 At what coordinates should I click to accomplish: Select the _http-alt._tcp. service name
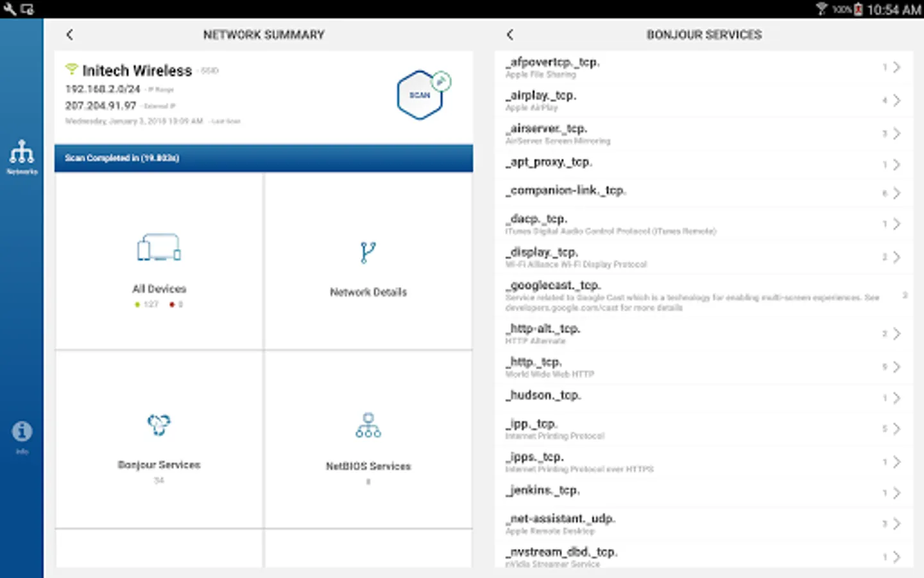[543, 329]
